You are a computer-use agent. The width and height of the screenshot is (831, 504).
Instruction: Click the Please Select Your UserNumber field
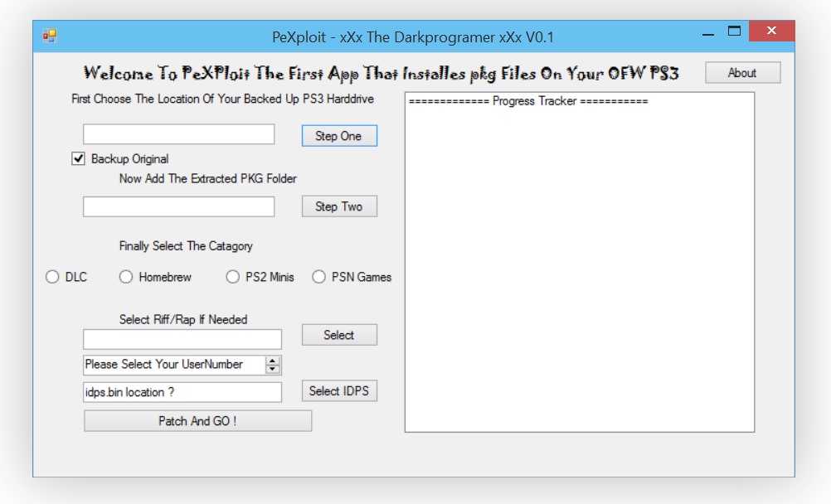173,365
